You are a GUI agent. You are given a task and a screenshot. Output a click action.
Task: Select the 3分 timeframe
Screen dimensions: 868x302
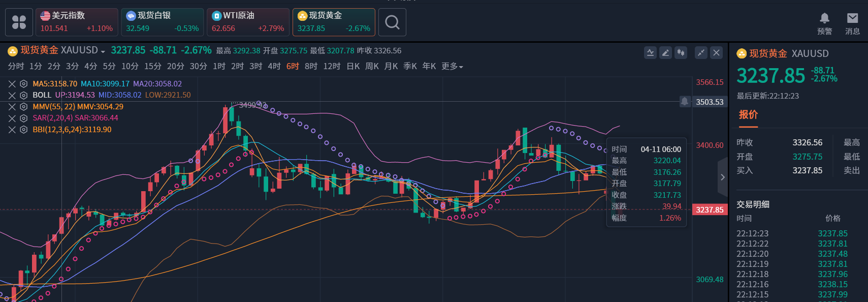[72, 66]
